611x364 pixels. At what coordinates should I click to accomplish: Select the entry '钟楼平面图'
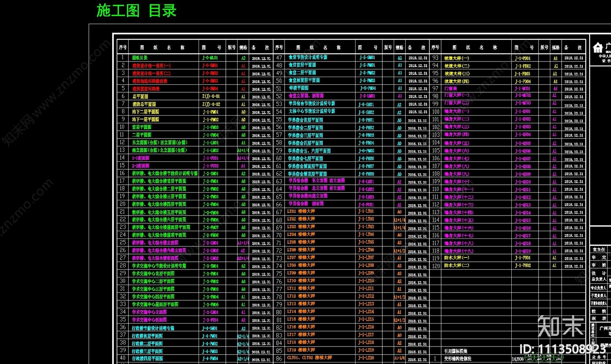coord(298,88)
